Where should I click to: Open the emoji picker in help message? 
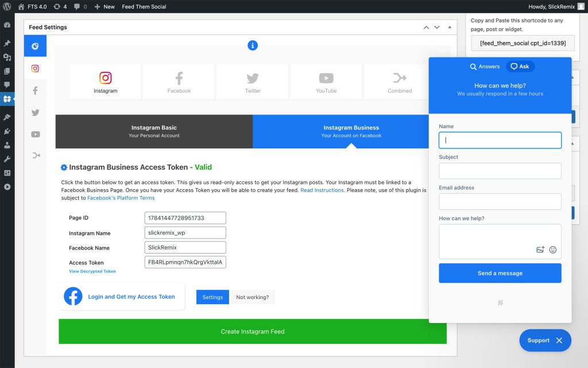coord(553,250)
